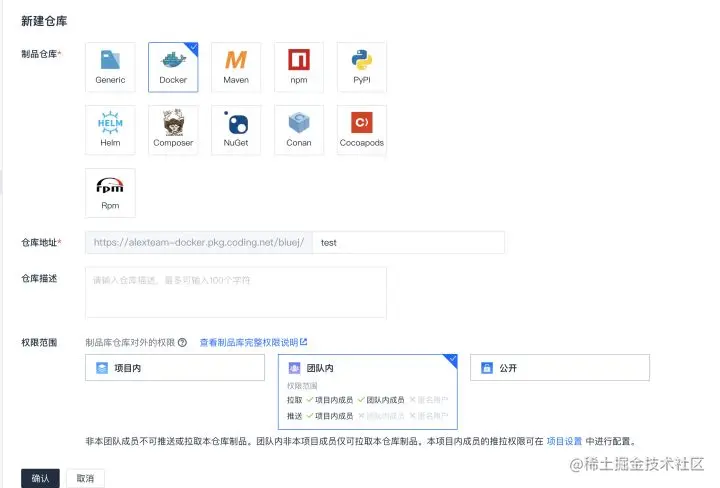Cancel with the 取消 button

click(85, 478)
